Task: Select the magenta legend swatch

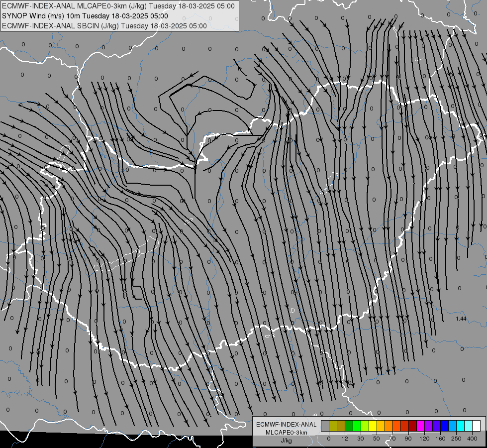Action: (421, 426)
